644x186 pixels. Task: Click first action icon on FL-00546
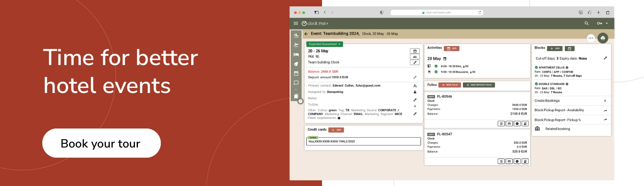(501, 123)
